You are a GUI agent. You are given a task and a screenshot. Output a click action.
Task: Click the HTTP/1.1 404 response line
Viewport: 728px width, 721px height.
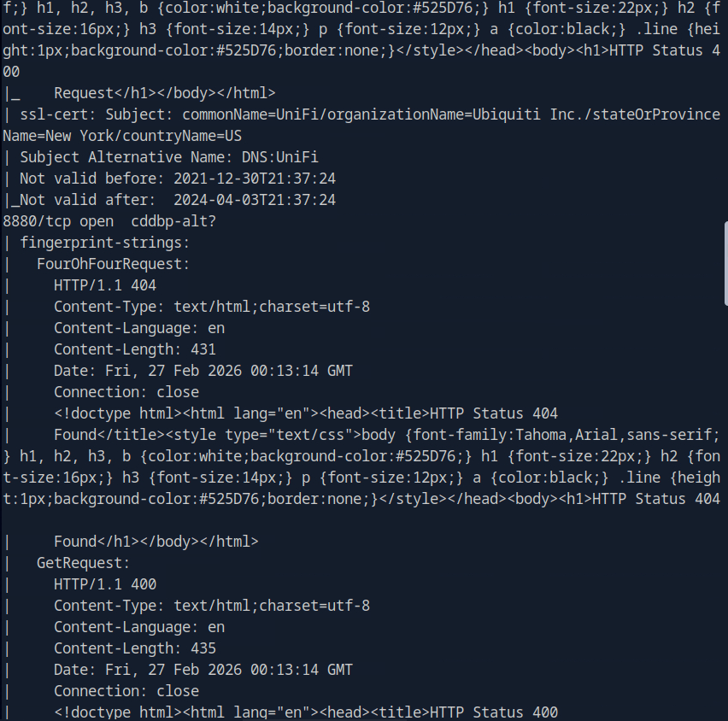tap(105, 285)
